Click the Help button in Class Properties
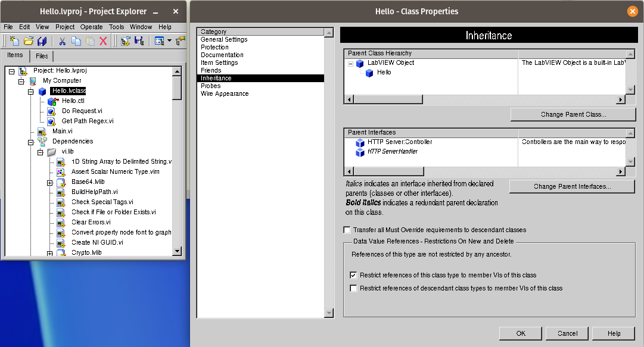The height and width of the screenshot is (347, 644). tap(614, 333)
